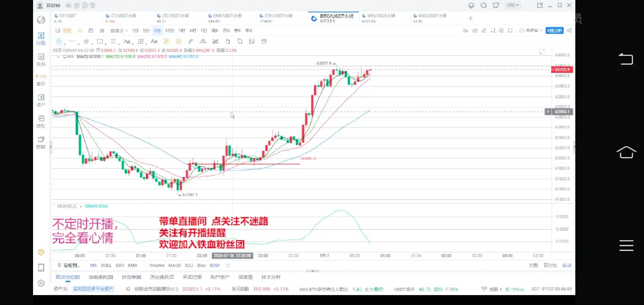Click the 实时监控多平台资产 link
644x305 pixels.
click(93, 289)
